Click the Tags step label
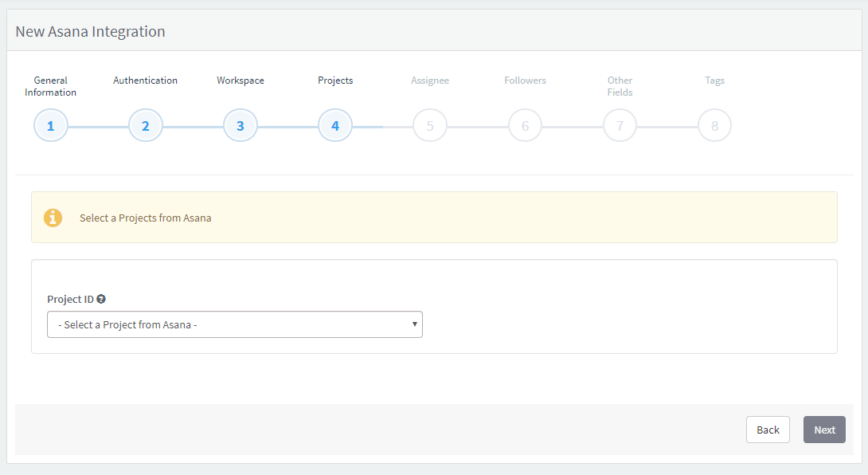This screenshot has height=475, width=868. point(714,80)
